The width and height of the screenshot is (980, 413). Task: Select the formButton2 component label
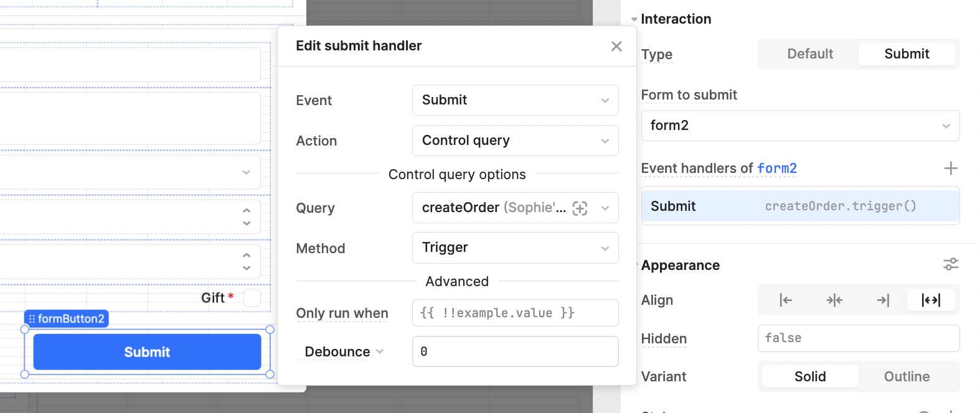67,319
